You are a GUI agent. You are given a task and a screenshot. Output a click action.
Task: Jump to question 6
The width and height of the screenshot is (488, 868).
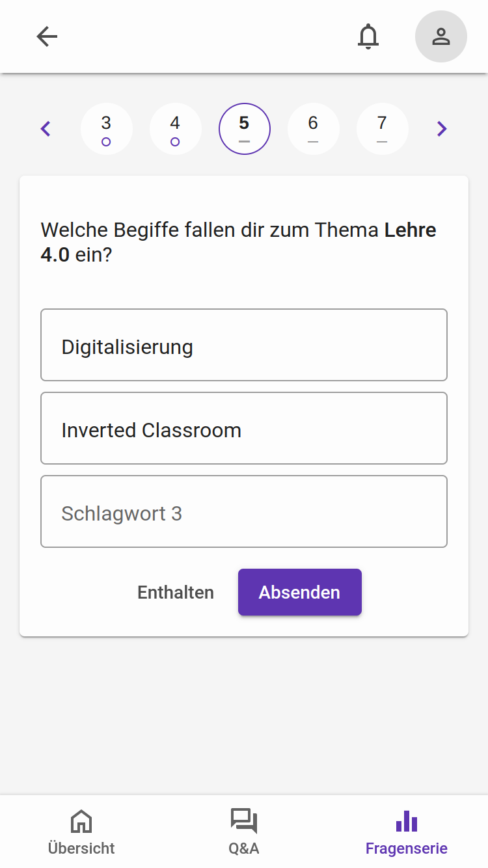313,129
